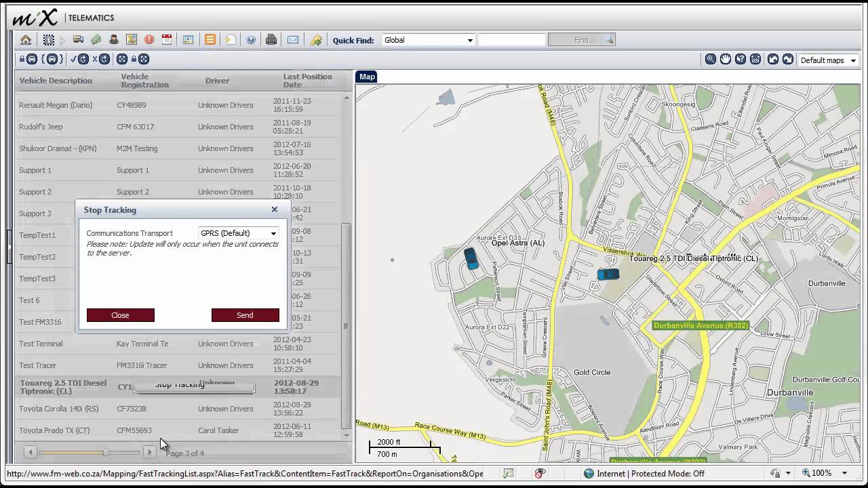Go to previous map view arrow
868x488 pixels.
[x=773, y=60]
